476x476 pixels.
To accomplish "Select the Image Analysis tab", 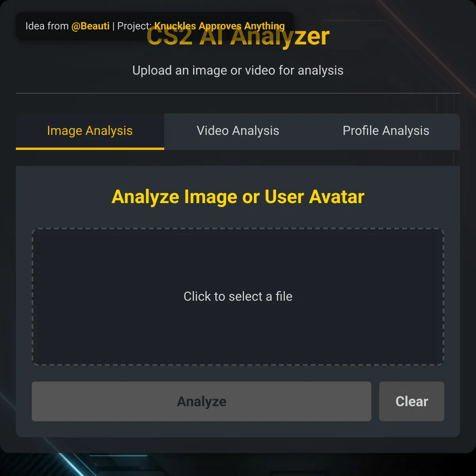I will pyautogui.click(x=90, y=131).
